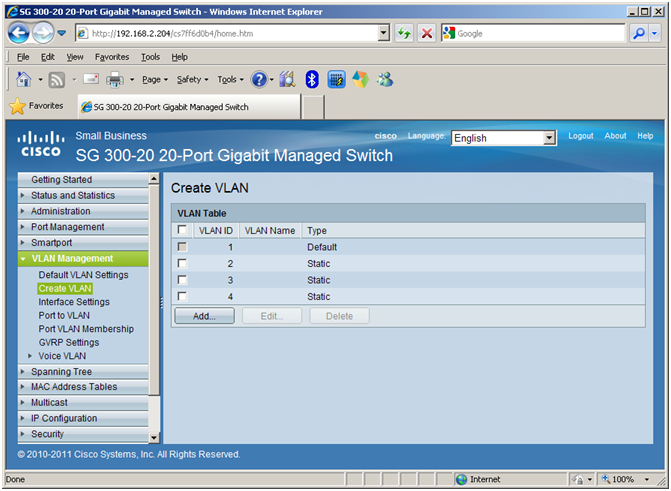
Task: Open the Help menu in the menu bar
Action: pyautogui.click(x=180, y=57)
